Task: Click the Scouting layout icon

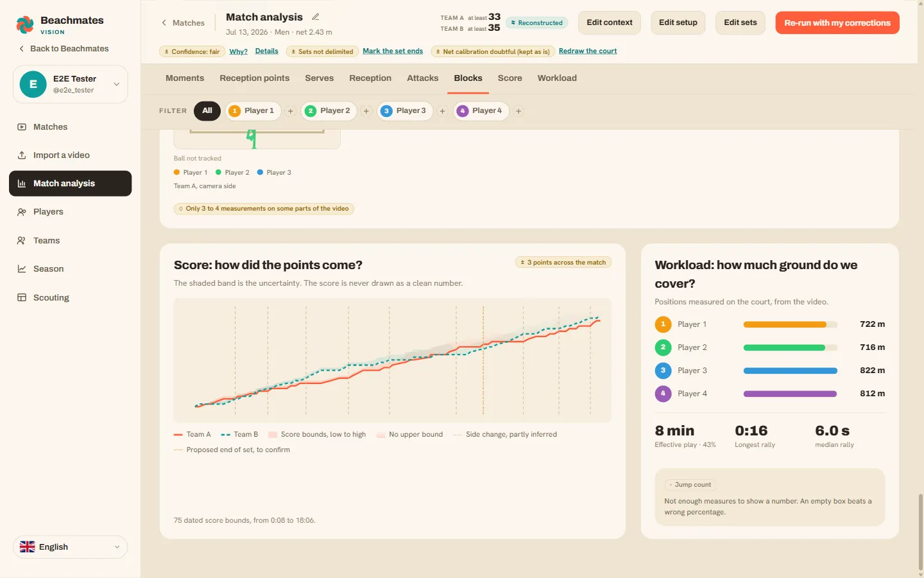Action: (x=22, y=298)
